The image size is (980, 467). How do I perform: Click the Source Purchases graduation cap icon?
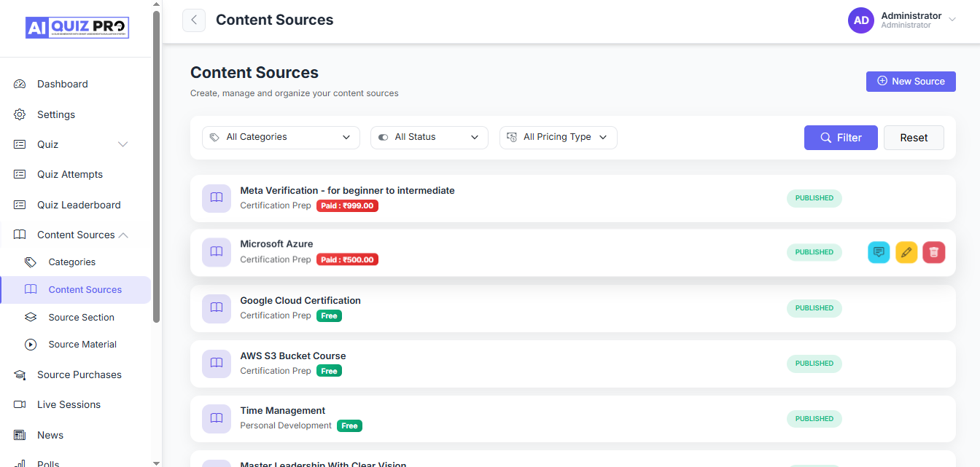[20, 374]
